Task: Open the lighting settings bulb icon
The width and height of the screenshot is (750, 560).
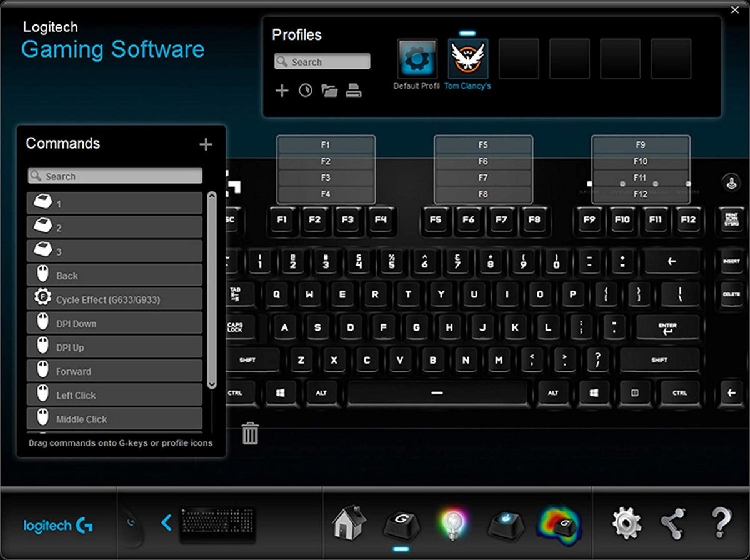Action: [x=452, y=524]
